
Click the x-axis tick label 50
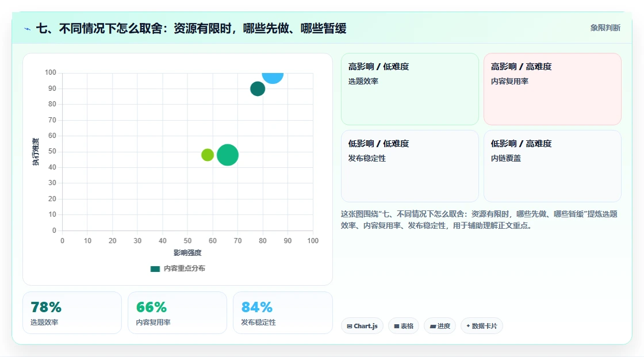[x=187, y=241]
